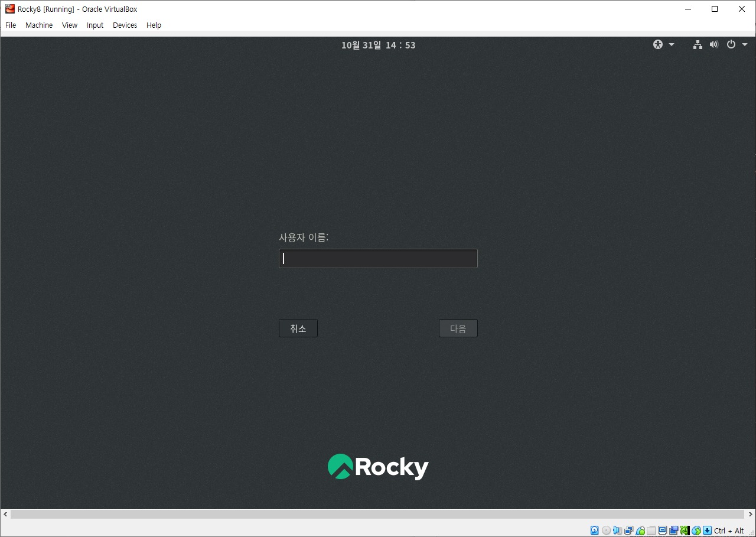Click the network adapters status icon
Image resolution: width=756 pixels, height=537 pixels.
pos(629,531)
